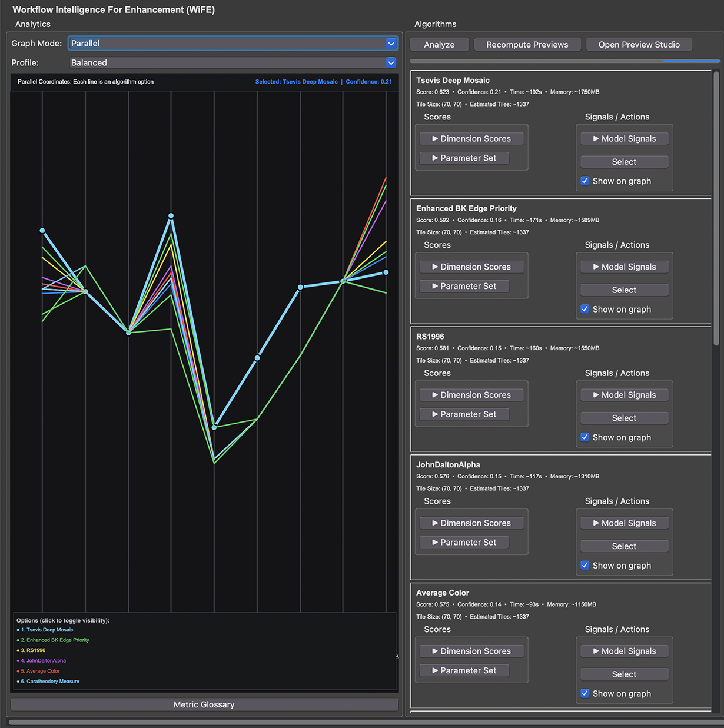This screenshot has height=728, width=724.
Task: Toggle legend entry 5. Average Color
Action: [x=38, y=671]
